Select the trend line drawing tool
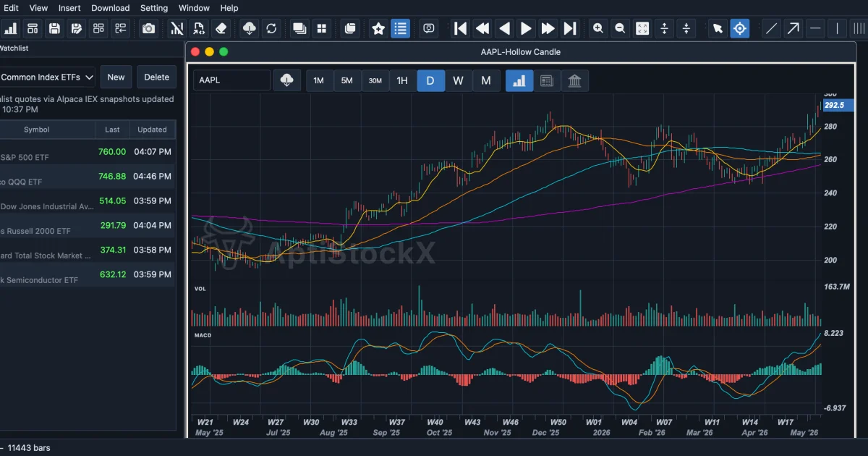Screen dimensions: 868x456 pos(772,28)
